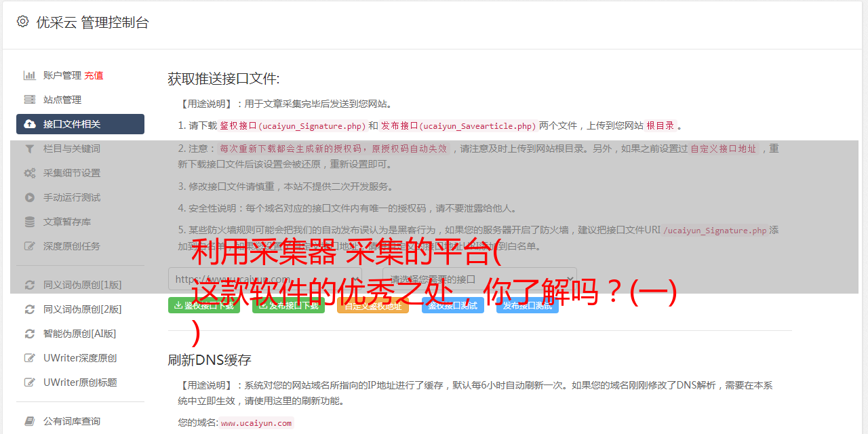Viewport: 868px width, 434px height.
Task: Expand the 请选择您需要的接口 dropdown
Action: (479, 279)
